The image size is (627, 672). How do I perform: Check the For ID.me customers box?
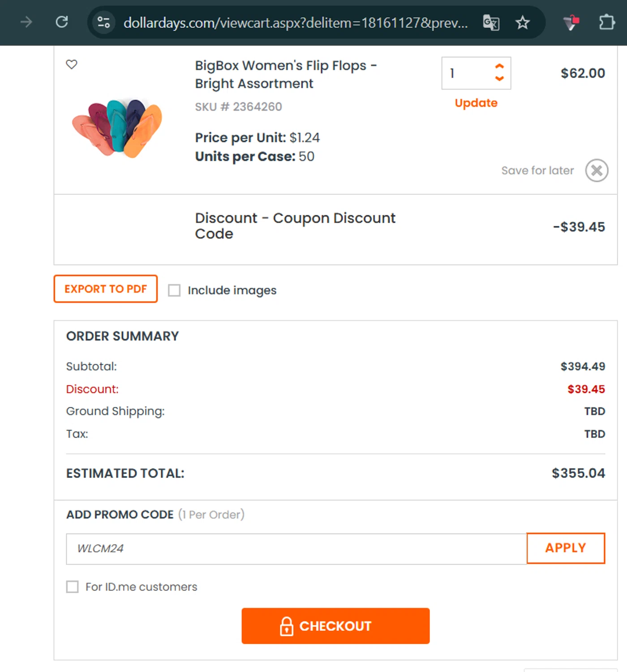point(73,587)
